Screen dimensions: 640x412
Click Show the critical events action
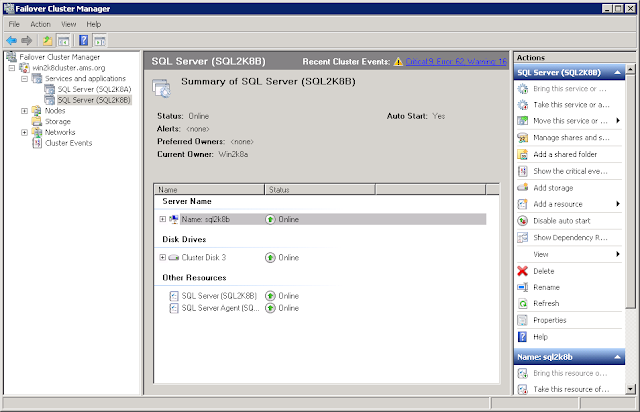(569, 171)
